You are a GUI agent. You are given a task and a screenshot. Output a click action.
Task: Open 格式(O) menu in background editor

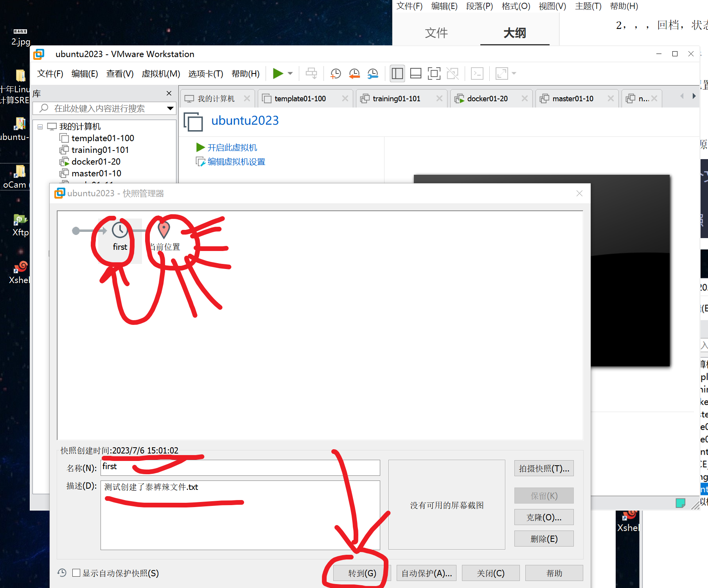pyautogui.click(x=516, y=6)
